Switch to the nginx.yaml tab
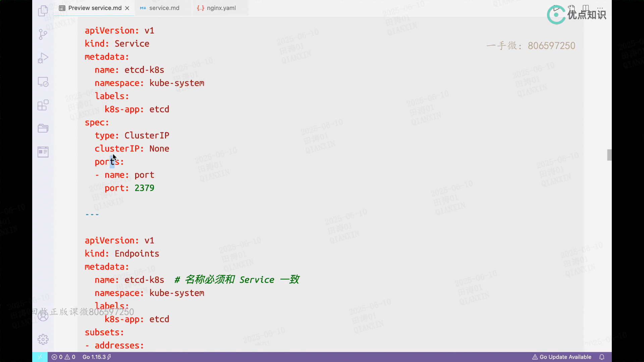Screen dimensions: 644x362 221,8
